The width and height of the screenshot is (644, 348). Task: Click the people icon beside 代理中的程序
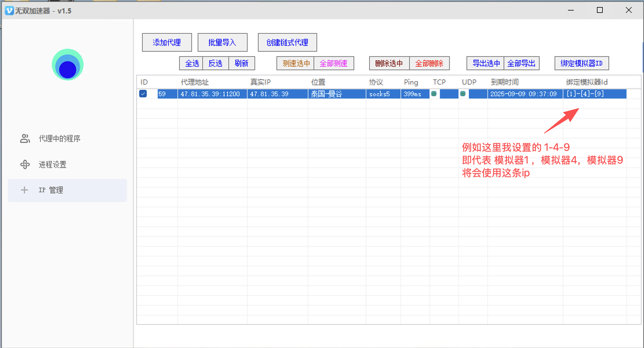point(25,138)
